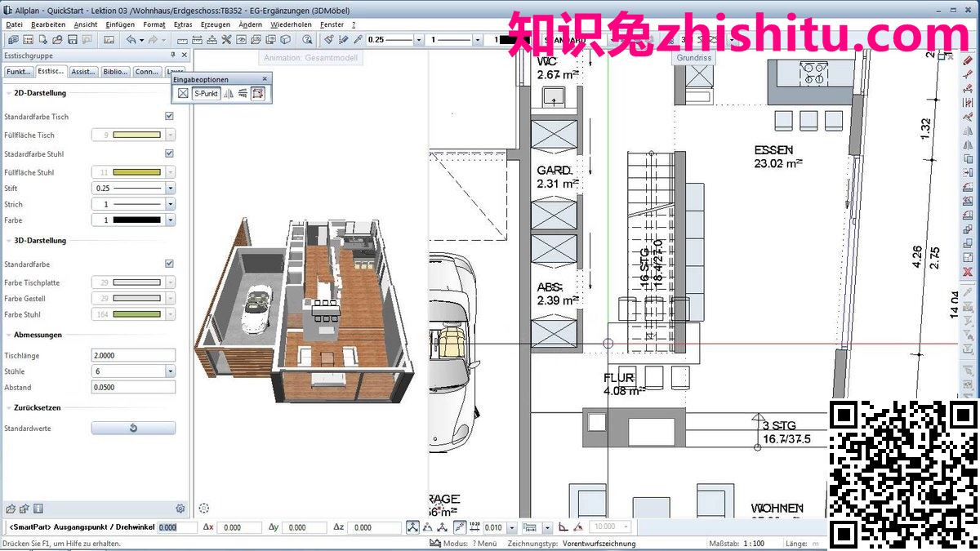The width and height of the screenshot is (980, 551).
Task: Click the 10:20 grid icon in bottom bar
Action: click(474, 527)
